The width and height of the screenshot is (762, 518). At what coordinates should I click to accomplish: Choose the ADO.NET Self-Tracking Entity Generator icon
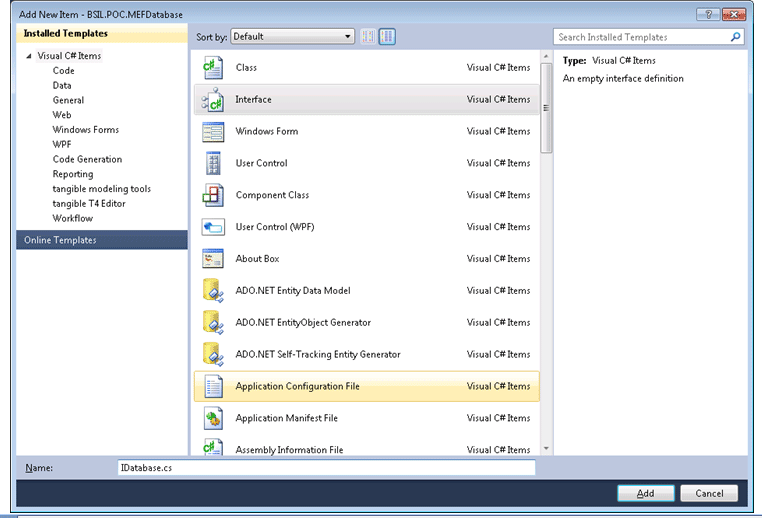213,354
